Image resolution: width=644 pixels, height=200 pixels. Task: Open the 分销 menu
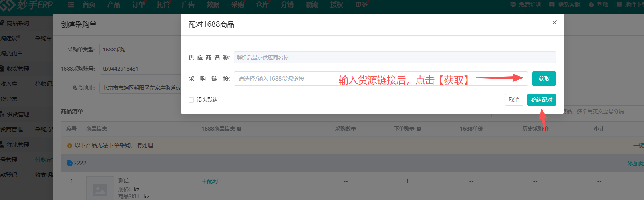pyautogui.click(x=287, y=5)
